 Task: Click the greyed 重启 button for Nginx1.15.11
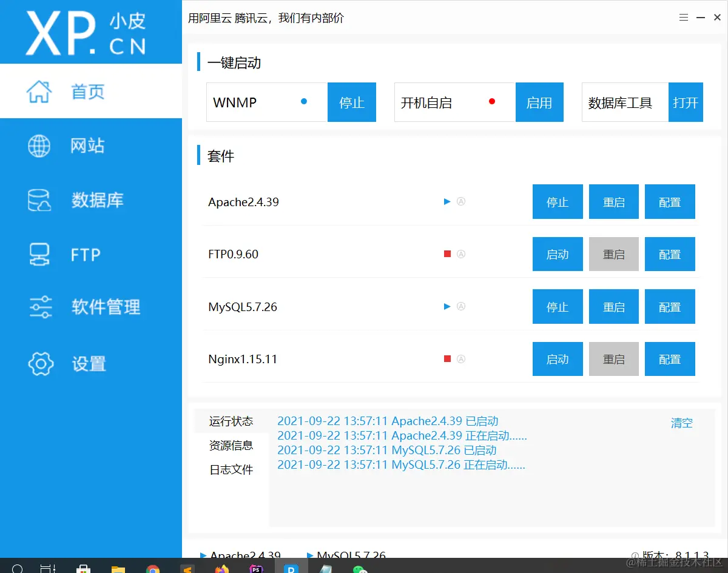click(614, 359)
